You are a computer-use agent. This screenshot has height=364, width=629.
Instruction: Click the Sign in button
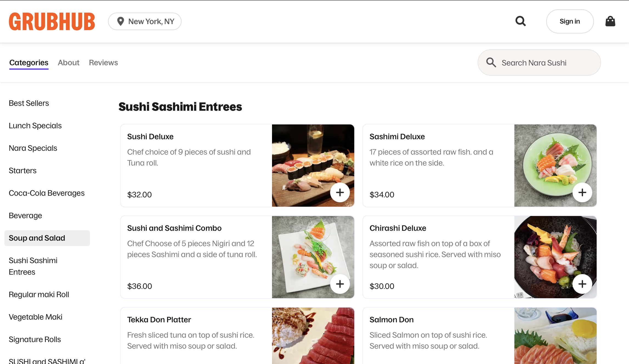[x=570, y=21]
